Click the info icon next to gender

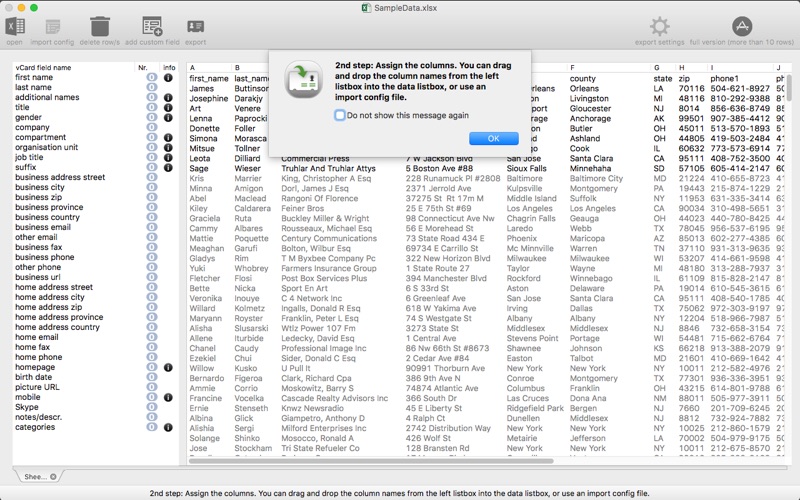point(169,118)
